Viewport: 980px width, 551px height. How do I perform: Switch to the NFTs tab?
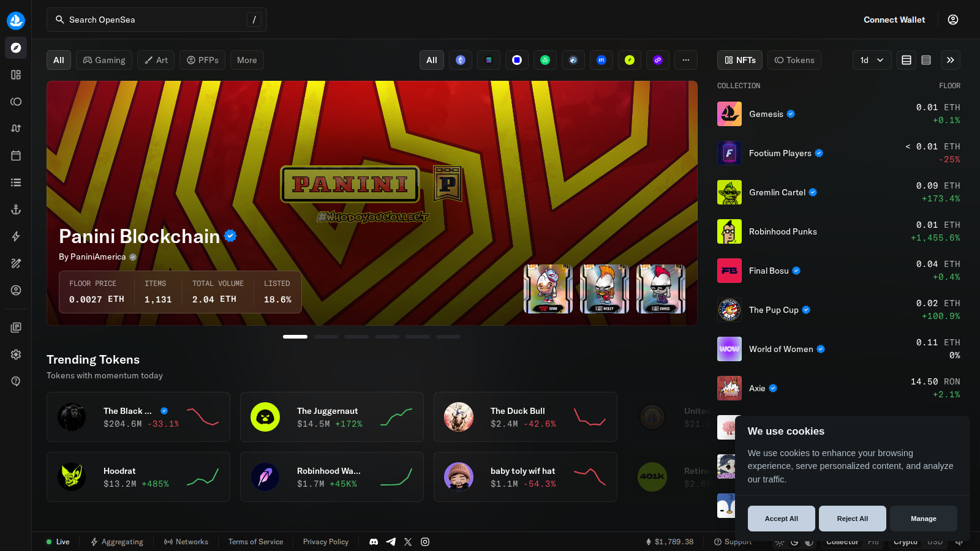tap(740, 60)
